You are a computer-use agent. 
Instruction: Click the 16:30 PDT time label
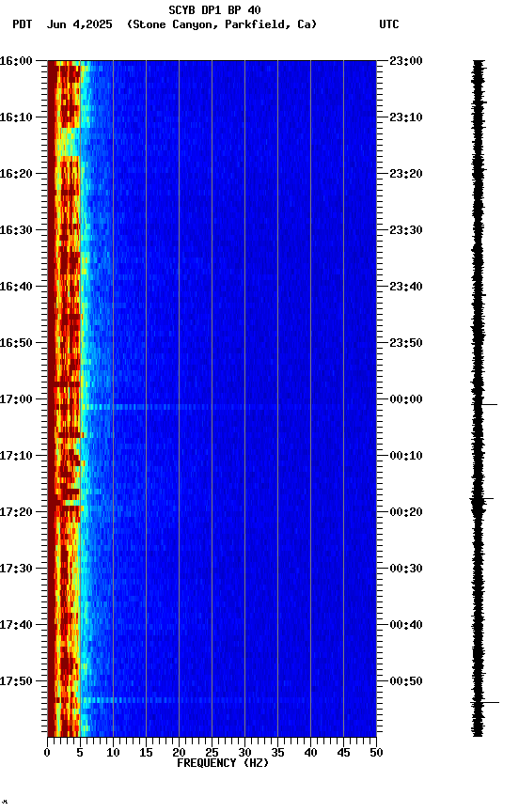16,230
